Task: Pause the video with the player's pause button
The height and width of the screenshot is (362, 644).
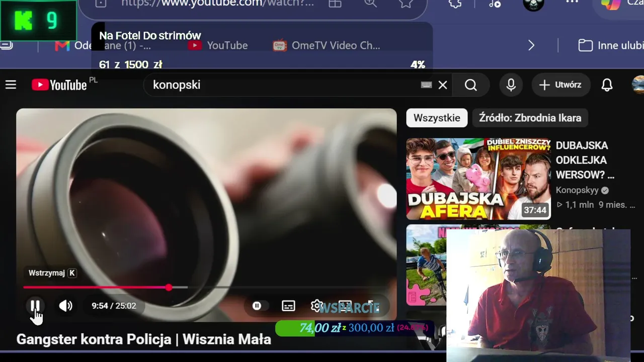Action: pyautogui.click(x=35, y=306)
